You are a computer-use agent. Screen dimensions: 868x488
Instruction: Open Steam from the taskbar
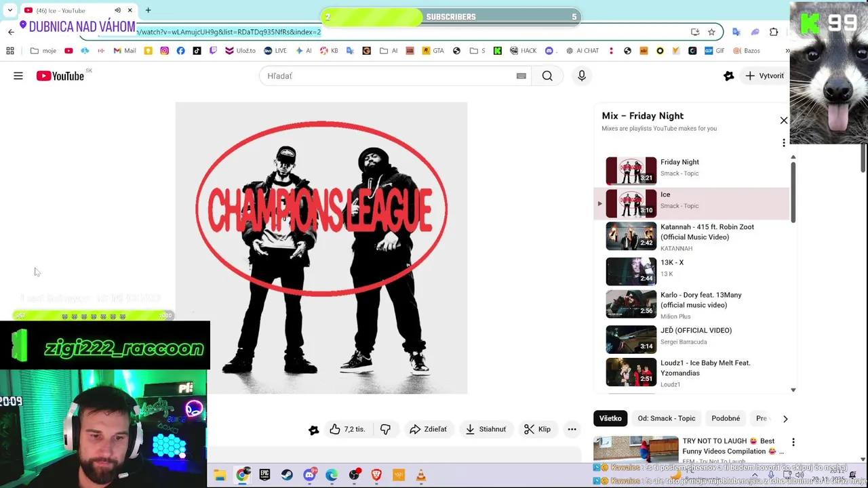287,475
